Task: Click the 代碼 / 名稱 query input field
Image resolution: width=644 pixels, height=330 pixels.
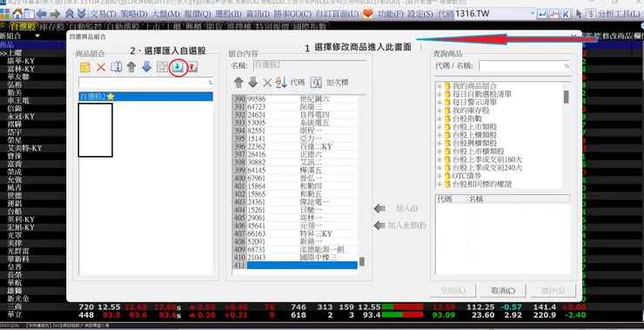Action: [x=525, y=66]
